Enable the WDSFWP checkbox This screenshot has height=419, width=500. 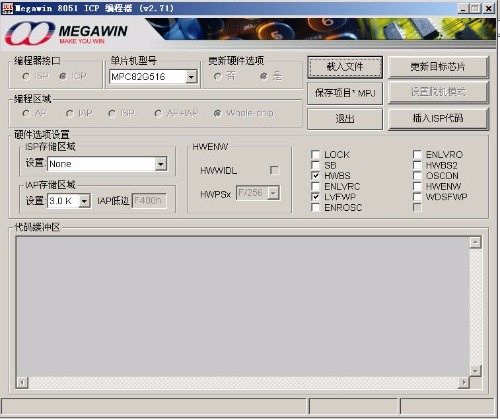click(417, 197)
